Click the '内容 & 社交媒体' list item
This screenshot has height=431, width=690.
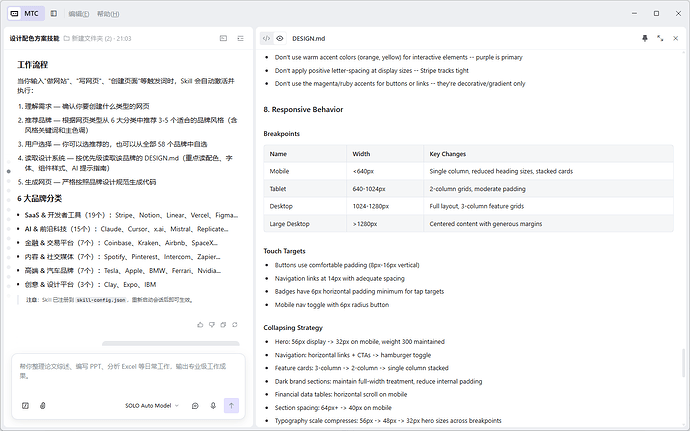tap(122, 257)
